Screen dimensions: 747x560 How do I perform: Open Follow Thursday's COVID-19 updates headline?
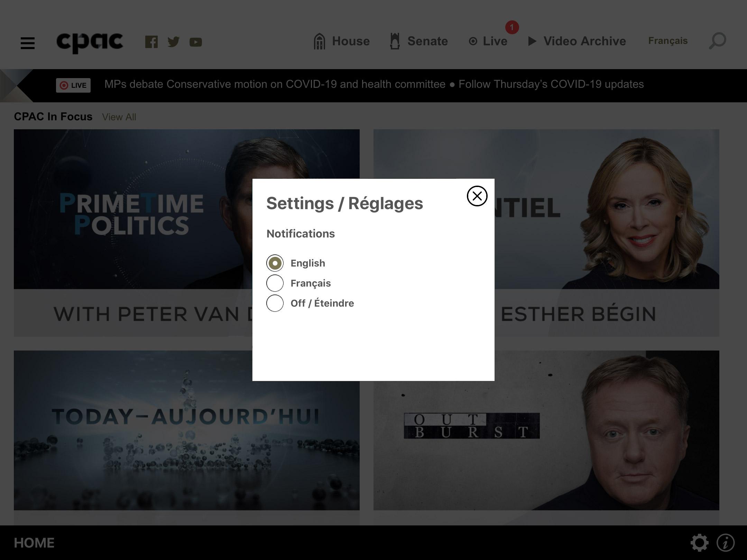(x=551, y=84)
